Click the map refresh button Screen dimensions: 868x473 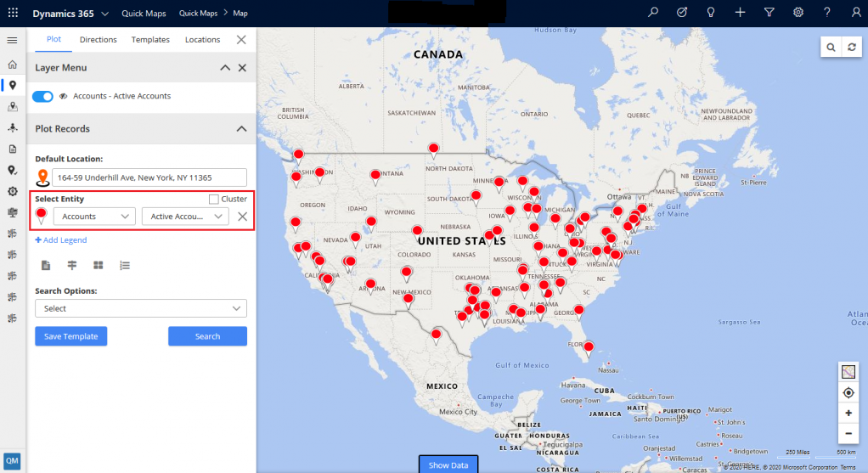tap(851, 47)
